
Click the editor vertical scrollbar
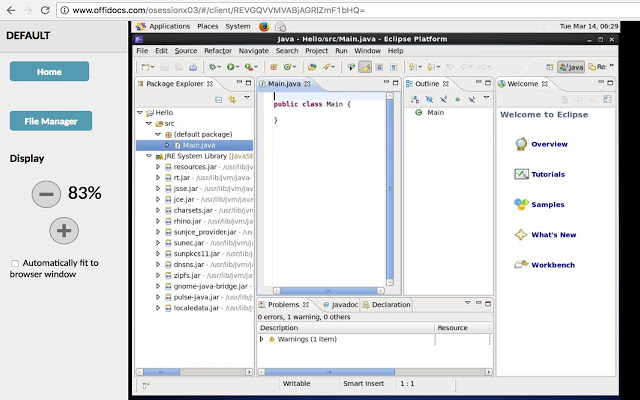[389, 189]
